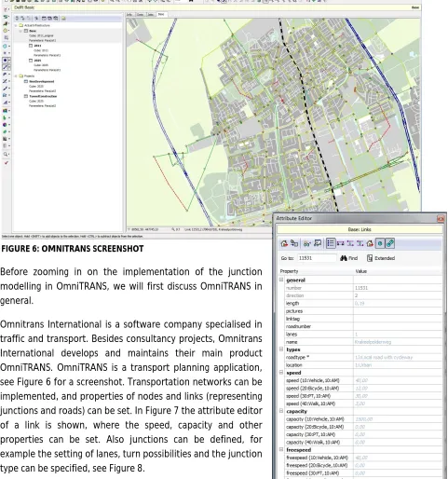The width and height of the screenshot is (448, 479).
Task: Click the second icon in Attribute Editor toolbar
Action: tap(294, 243)
